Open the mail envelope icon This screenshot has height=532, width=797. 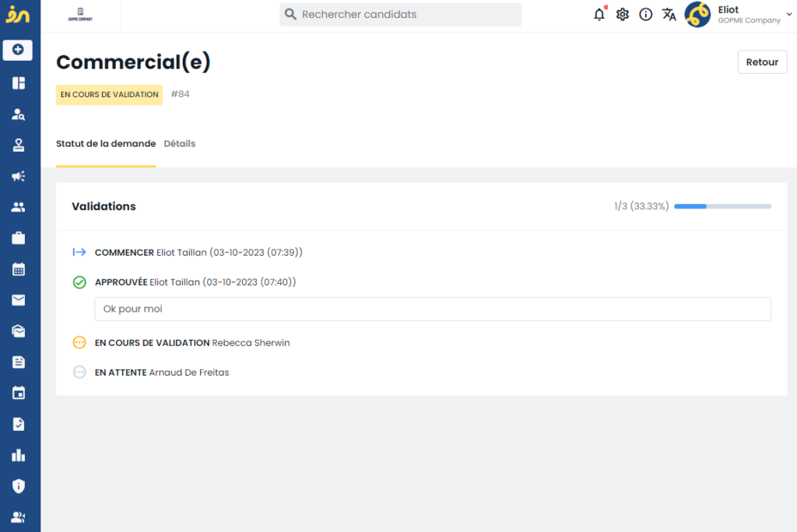click(19, 299)
